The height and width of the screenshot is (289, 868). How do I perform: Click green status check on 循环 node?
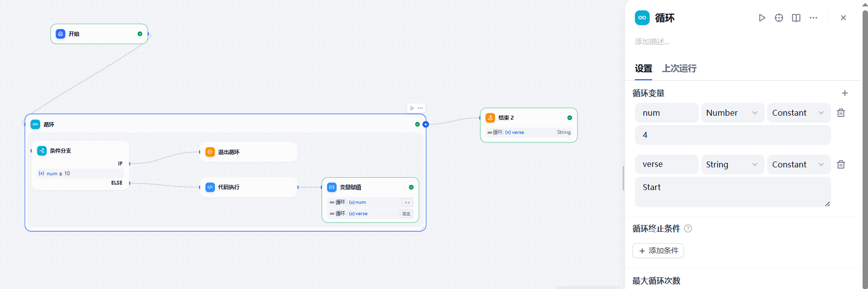(418, 125)
